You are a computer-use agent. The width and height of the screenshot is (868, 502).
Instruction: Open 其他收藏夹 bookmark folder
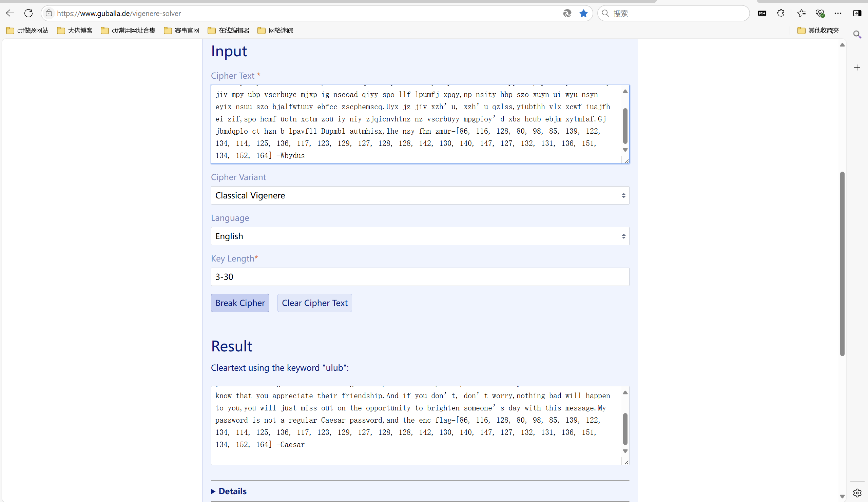coord(818,30)
